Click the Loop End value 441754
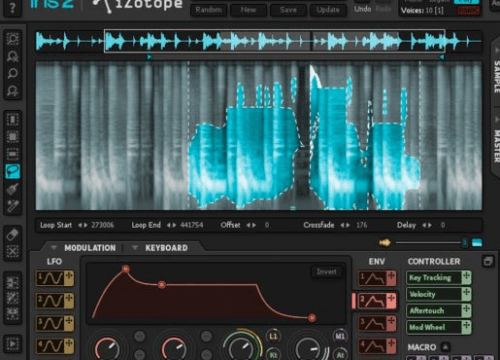500x360 pixels. tap(192, 225)
